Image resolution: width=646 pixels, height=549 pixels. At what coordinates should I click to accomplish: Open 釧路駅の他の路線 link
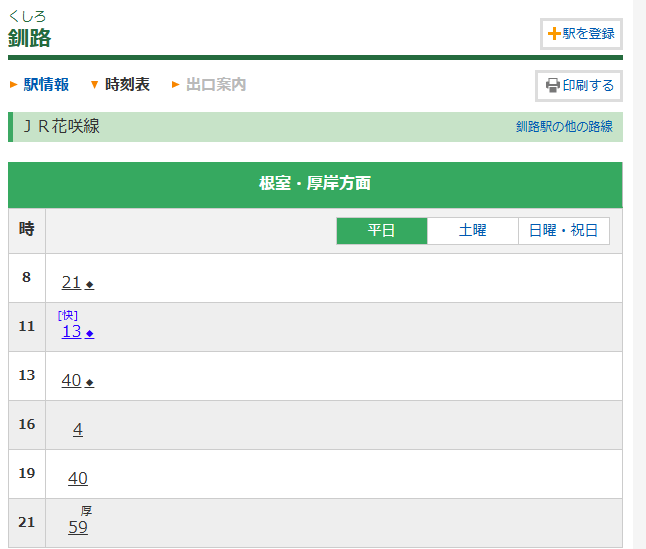click(564, 128)
